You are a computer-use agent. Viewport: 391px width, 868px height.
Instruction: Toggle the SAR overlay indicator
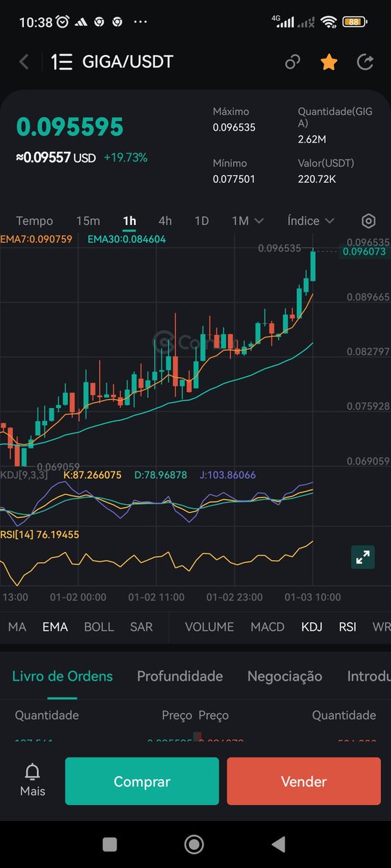tap(141, 627)
